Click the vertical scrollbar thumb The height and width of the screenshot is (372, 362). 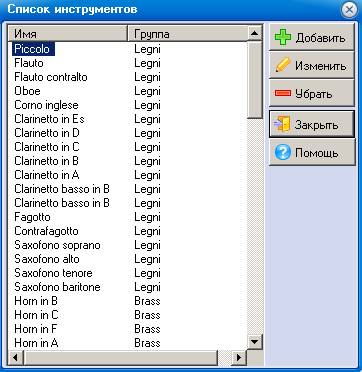255,79
